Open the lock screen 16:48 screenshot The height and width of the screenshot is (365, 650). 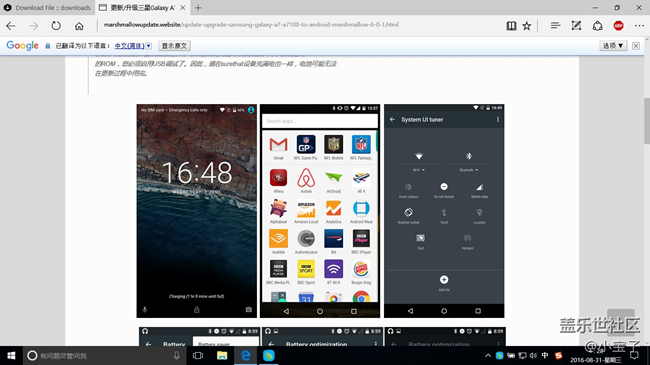(x=196, y=211)
